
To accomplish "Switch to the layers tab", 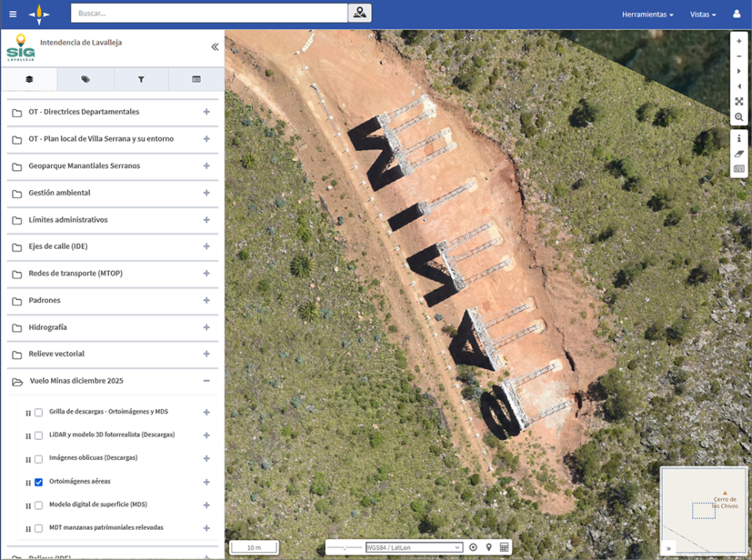I will (x=29, y=79).
